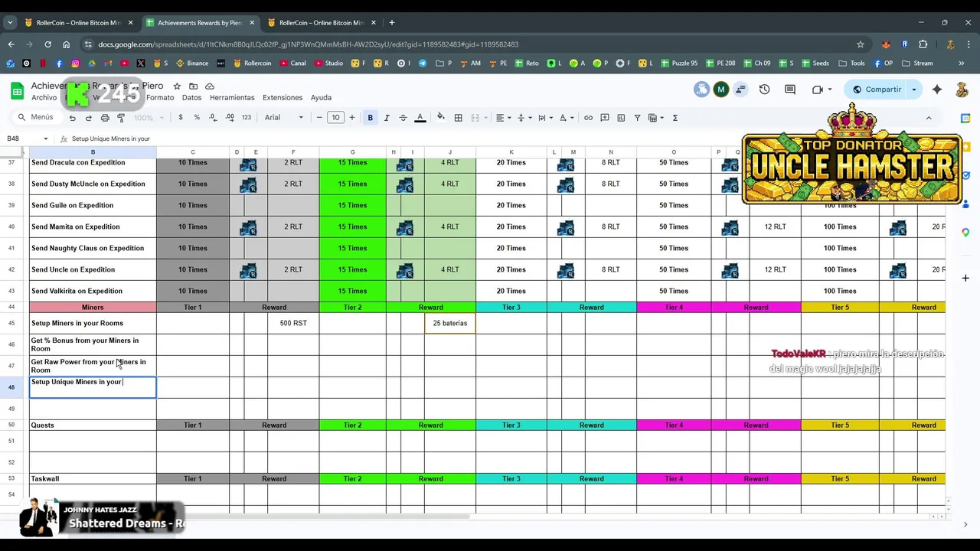Image resolution: width=980 pixels, height=551 pixels.
Task: Star the spreadsheet document
Action: tap(177, 86)
